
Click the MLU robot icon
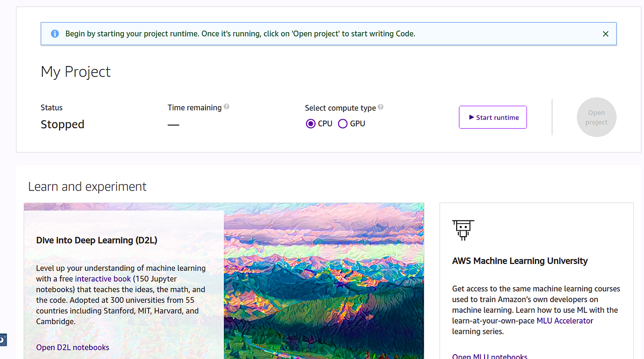(463, 230)
